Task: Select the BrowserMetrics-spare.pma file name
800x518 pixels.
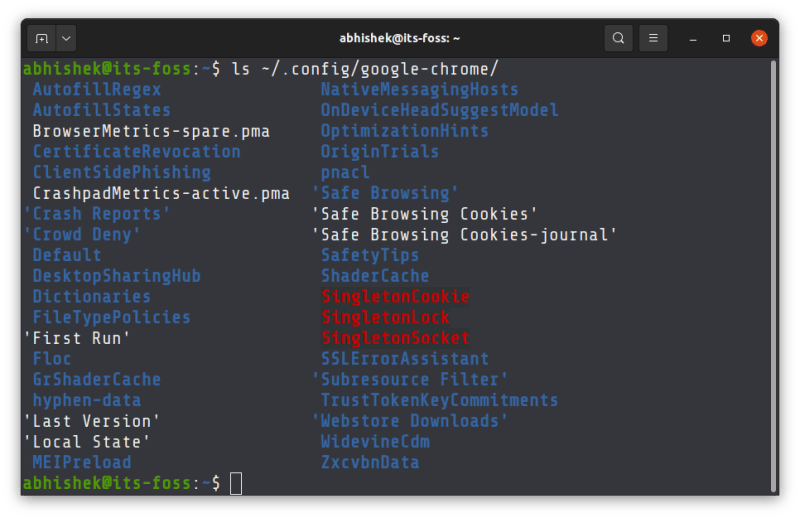Action: (151, 131)
